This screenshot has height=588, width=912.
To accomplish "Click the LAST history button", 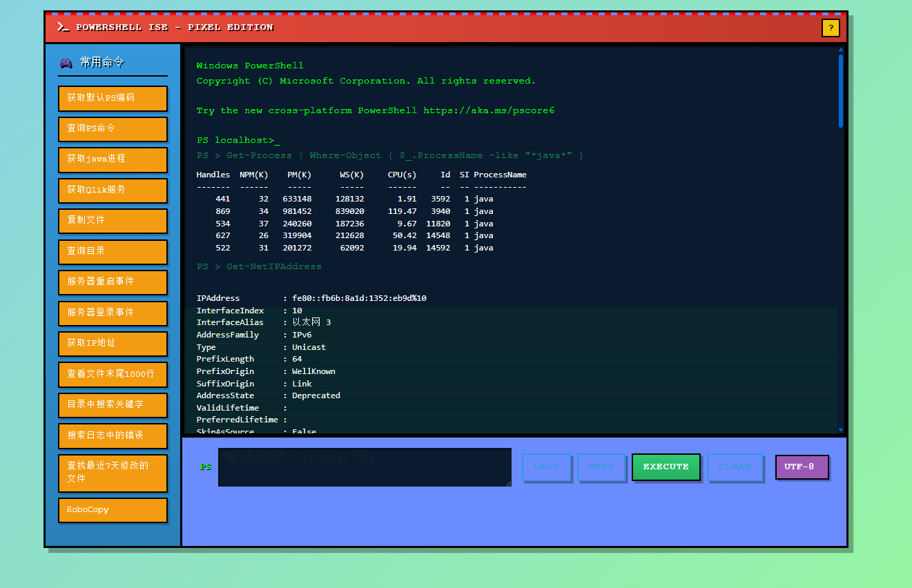I will click(546, 467).
